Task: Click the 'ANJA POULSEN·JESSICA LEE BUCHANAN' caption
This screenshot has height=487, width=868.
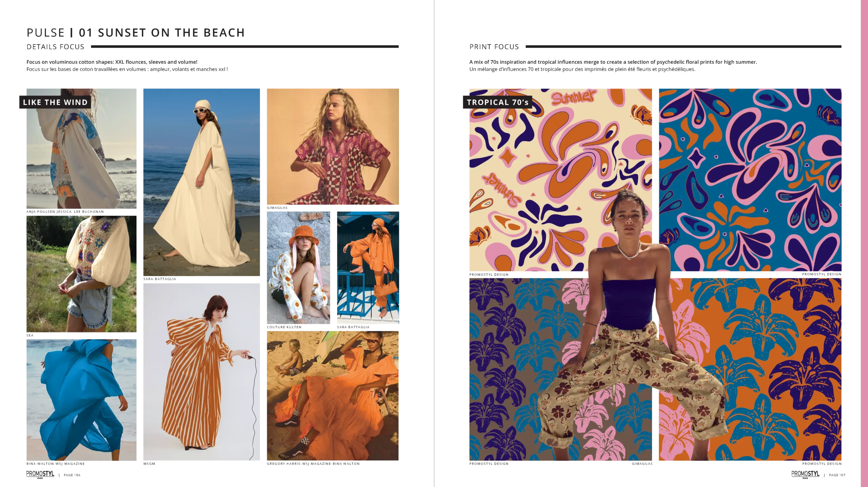Action: [65, 211]
